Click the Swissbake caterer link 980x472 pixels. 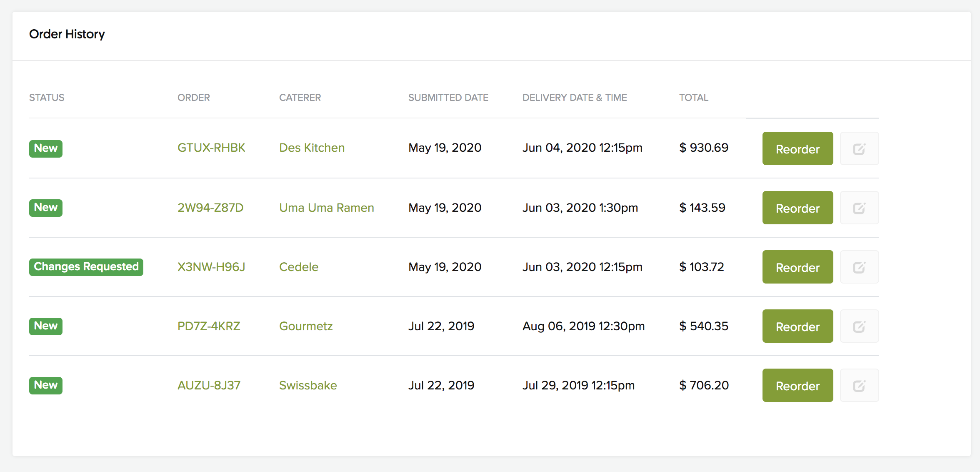pyautogui.click(x=308, y=385)
